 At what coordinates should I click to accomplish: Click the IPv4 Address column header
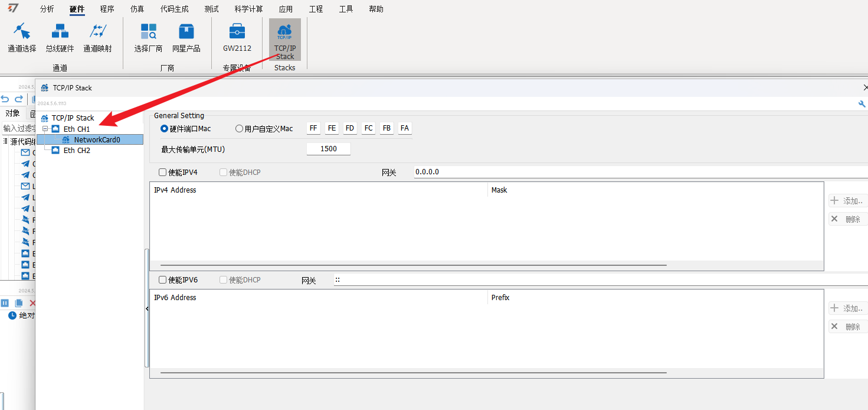(319, 190)
